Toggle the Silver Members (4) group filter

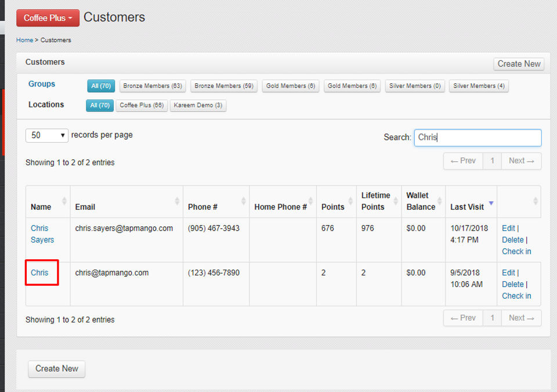point(479,86)
